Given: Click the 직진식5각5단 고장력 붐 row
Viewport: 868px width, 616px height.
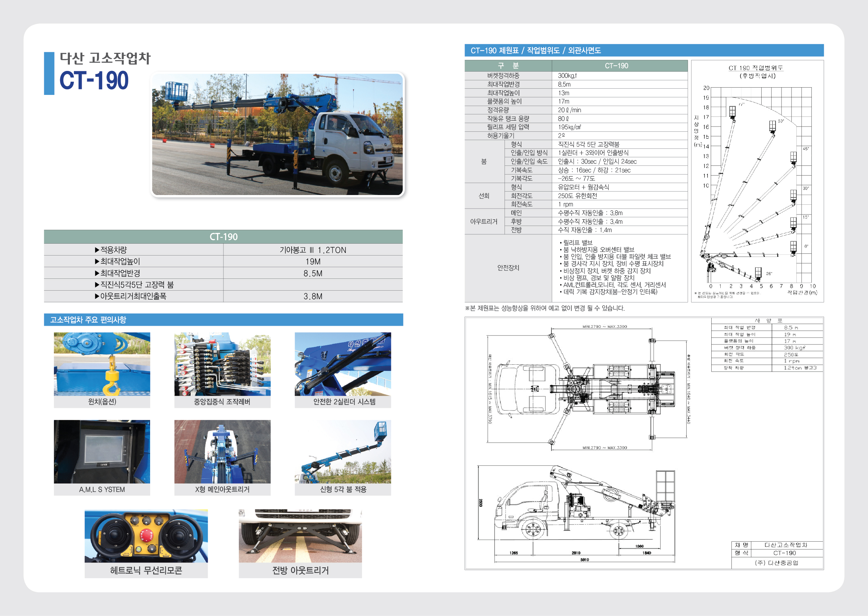Looking at the screenshot, I should click(x=223, y=284).
